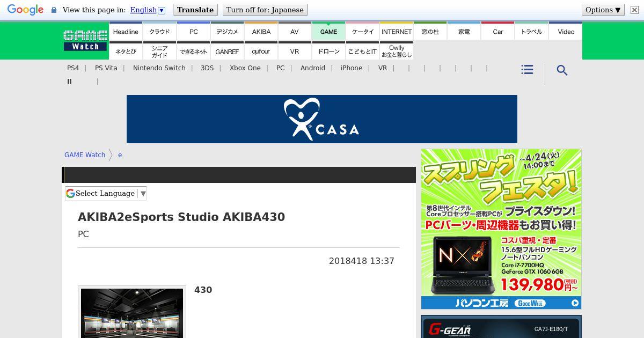Click the secure lock icon beside View this page
Image resolution: width=644 pixels, height=338 pixels.
click(54, 10)
